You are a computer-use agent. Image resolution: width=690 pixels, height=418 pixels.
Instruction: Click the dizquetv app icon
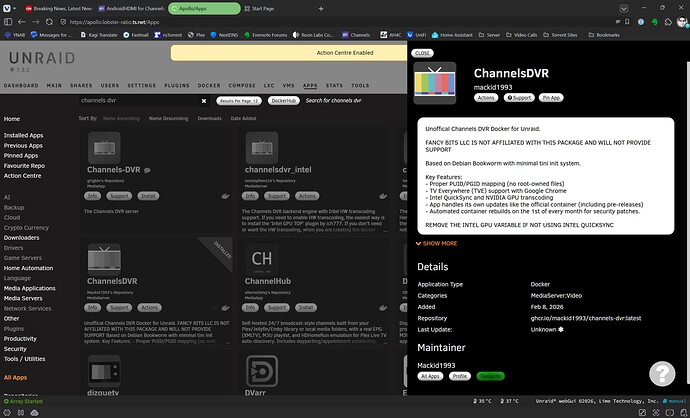(104, 371)
